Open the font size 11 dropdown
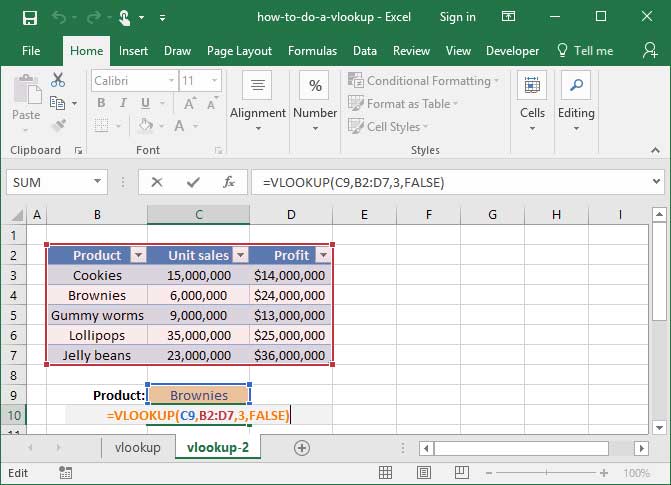Viewport: 671px width, 485px height. (x=214, y=80)
